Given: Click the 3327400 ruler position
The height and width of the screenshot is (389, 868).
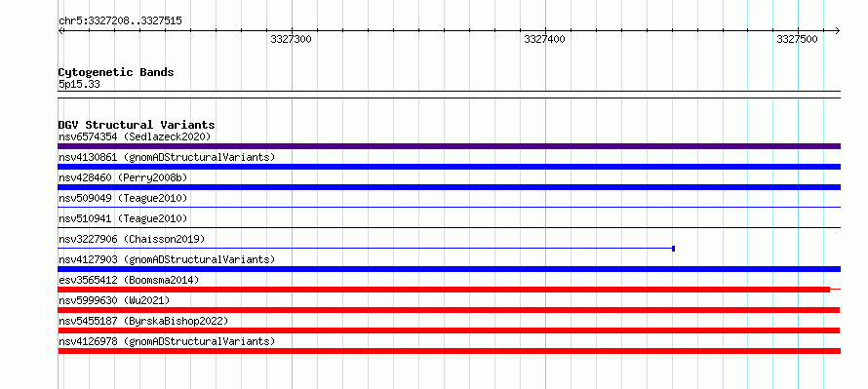Looking at the screenshot, I should pyautogui.click(x=545, y=39).
